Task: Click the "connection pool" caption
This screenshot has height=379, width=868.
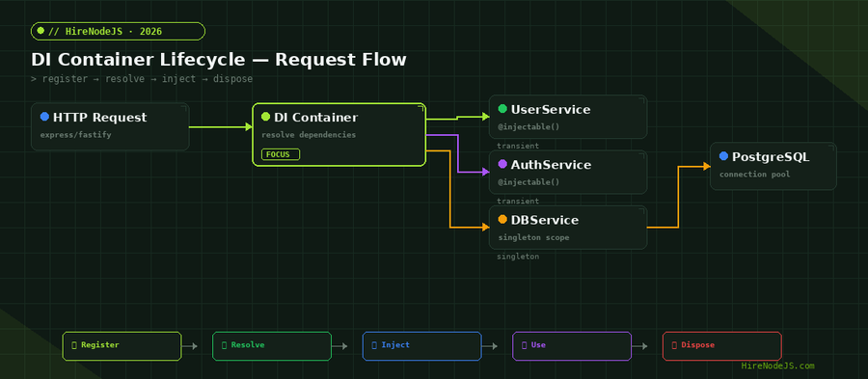Action: click(x=755, y=175)
